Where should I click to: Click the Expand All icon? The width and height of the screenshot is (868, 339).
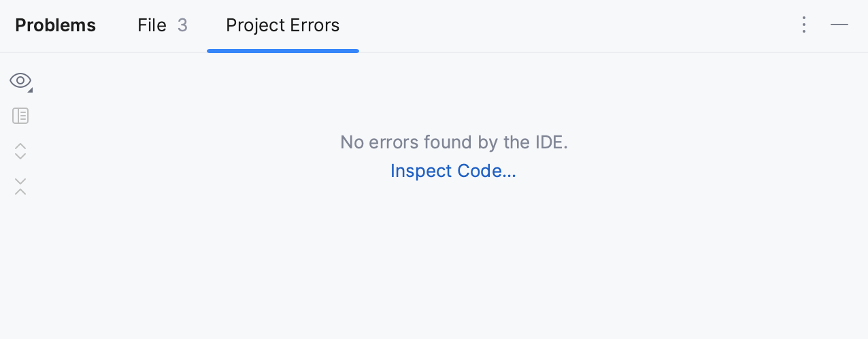[20, 151]
